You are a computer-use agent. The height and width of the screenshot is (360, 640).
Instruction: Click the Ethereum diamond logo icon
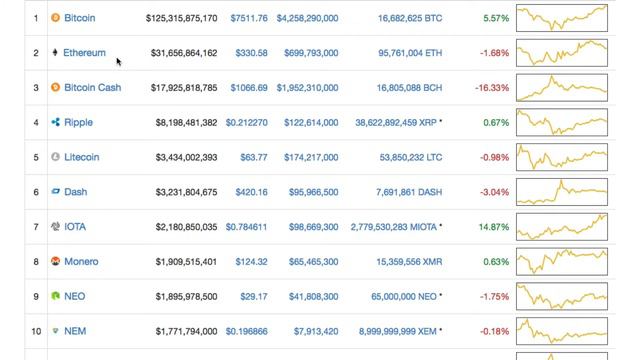pyautogui.click(x=55, y=52)
